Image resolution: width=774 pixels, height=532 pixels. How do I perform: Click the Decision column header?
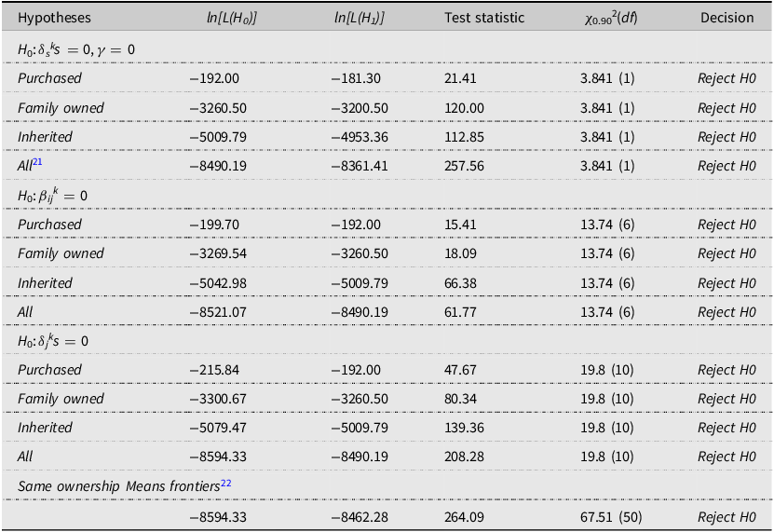coord(727,18)
